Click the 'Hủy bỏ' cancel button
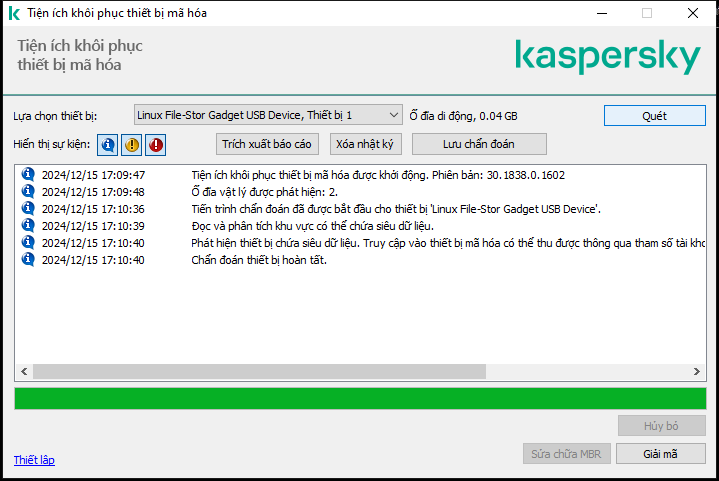The height and width of the screenshot is (481, 719). [x=661, y=426]
